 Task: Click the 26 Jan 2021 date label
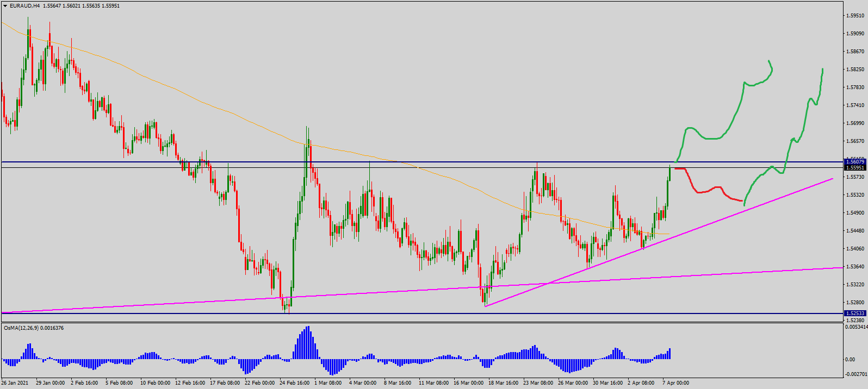15,383
